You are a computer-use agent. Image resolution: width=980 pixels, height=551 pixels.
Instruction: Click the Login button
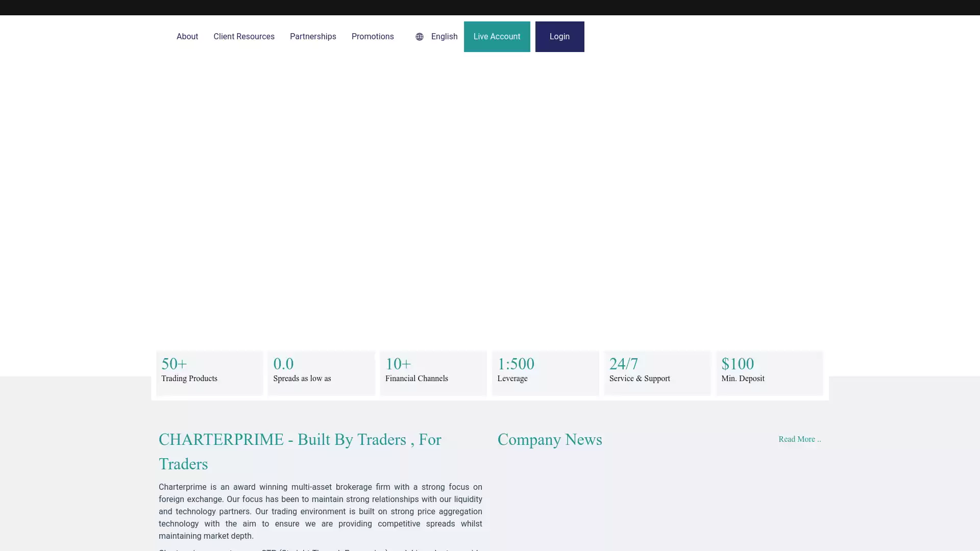tap(559, 36)
